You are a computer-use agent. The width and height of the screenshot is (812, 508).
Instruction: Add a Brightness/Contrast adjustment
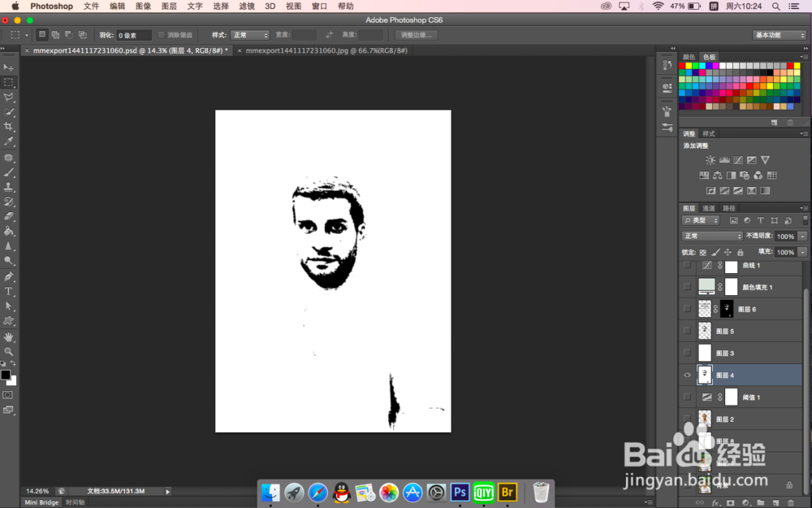[x=710, y=160]
